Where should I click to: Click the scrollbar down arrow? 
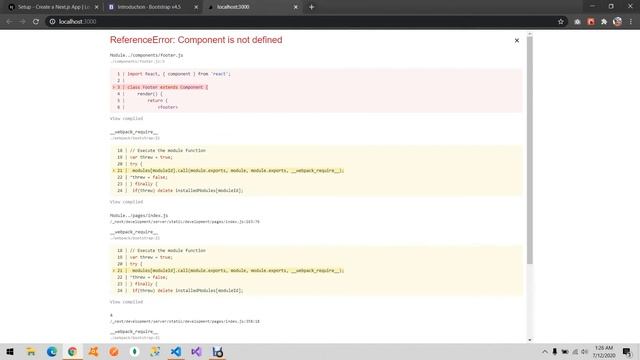530,340
